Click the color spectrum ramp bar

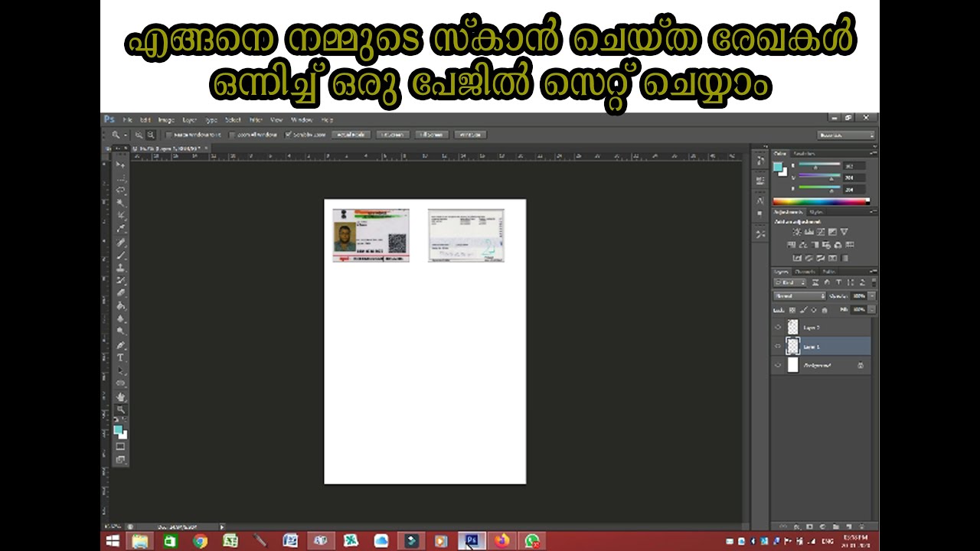coord(822,202)
